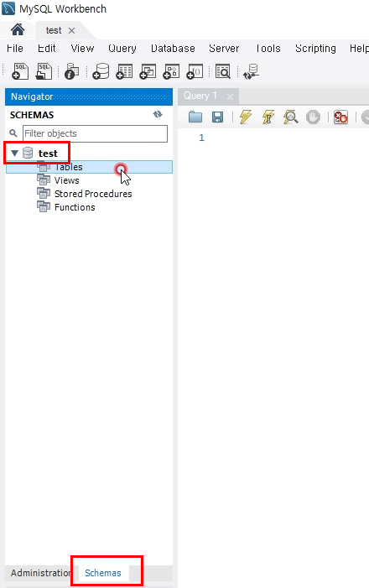Open the Scripting menu

[315, 49]
